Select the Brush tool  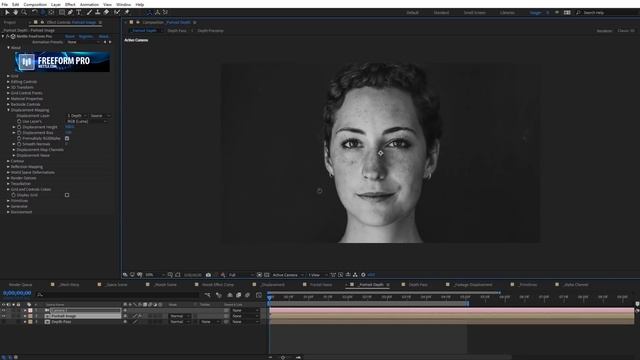pyautogui.click(x=89, y=13)
